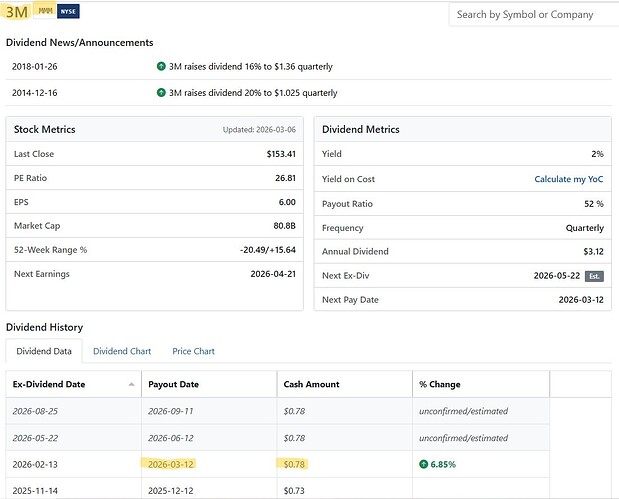Click Market Cap value 80.8B

coord(285,226)
